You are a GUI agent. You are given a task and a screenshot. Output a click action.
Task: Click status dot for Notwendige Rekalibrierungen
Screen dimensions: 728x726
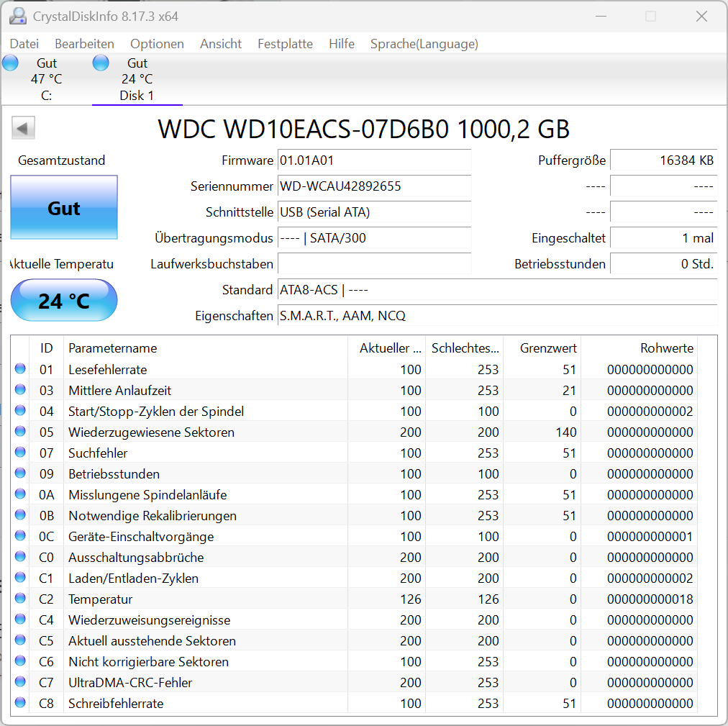click(20, 515)
